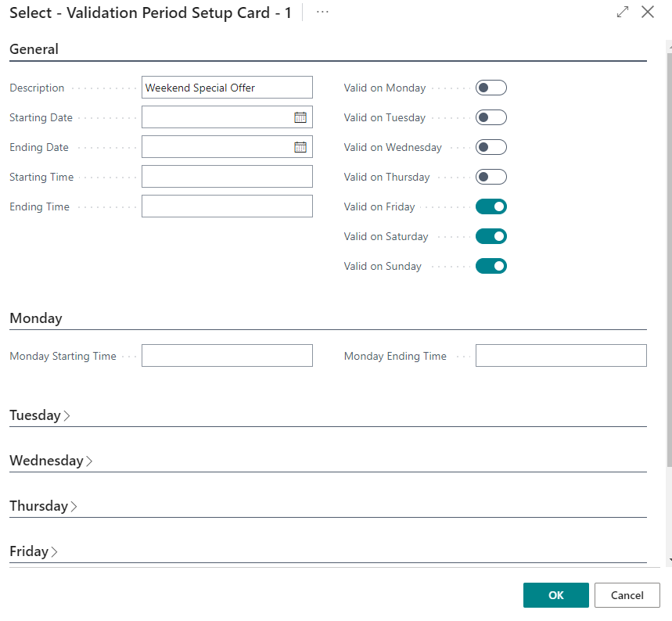The image size is (672, 621).
Task: Click the vertical scrollbar thumb
Action: [x=670, y=260]
